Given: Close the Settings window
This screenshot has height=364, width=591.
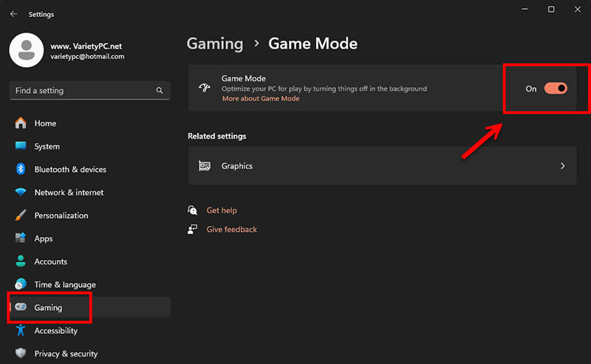Looking at the screenshot, I should pyautogui.click(x=578, y=9).
